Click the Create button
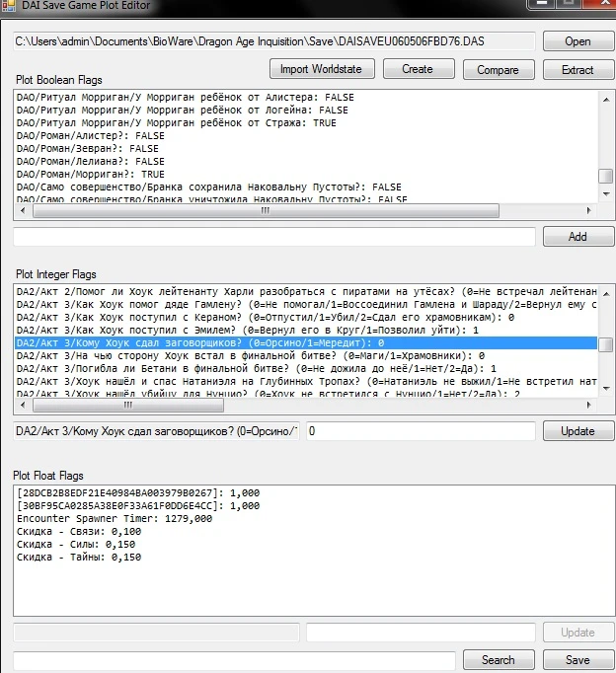Viewport: 616px width, 673px height. (419, 69)
